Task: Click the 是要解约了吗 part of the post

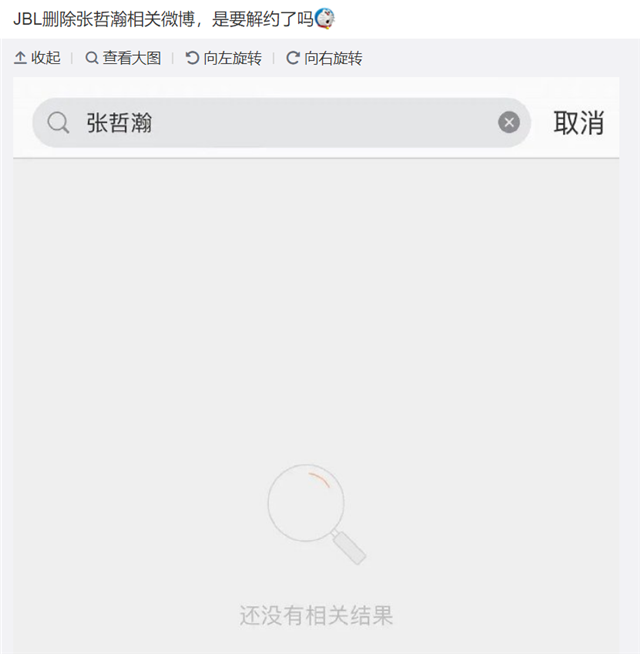Action: pos(262,19)
